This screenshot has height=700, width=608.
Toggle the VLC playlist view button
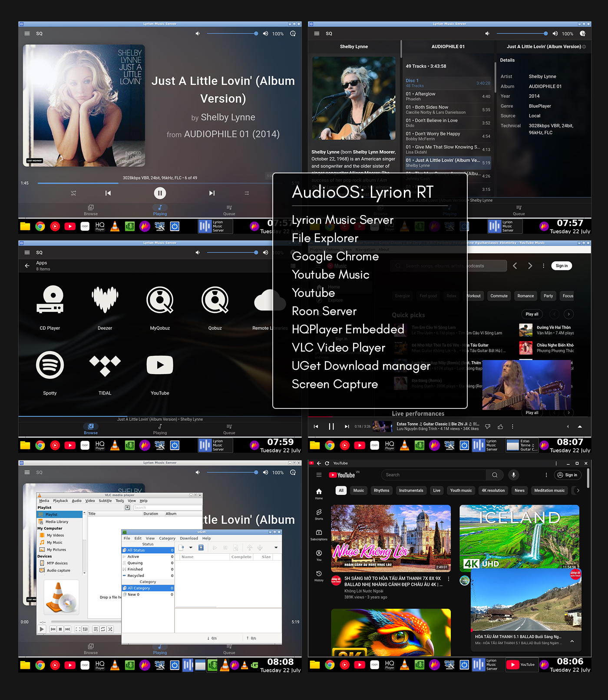pyautogui.click(x=96, y=629)
